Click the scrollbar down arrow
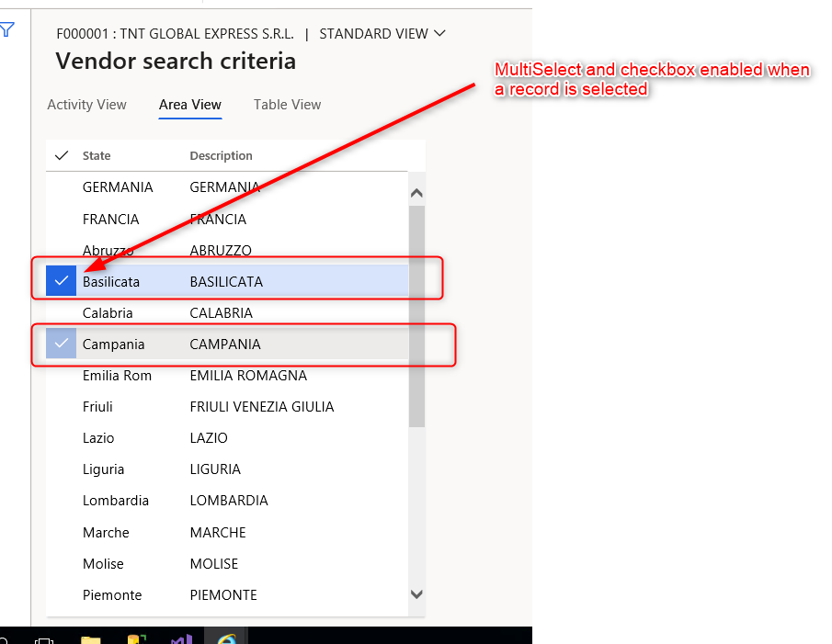This screenshot has width=832, height=644. coord(416,594)
